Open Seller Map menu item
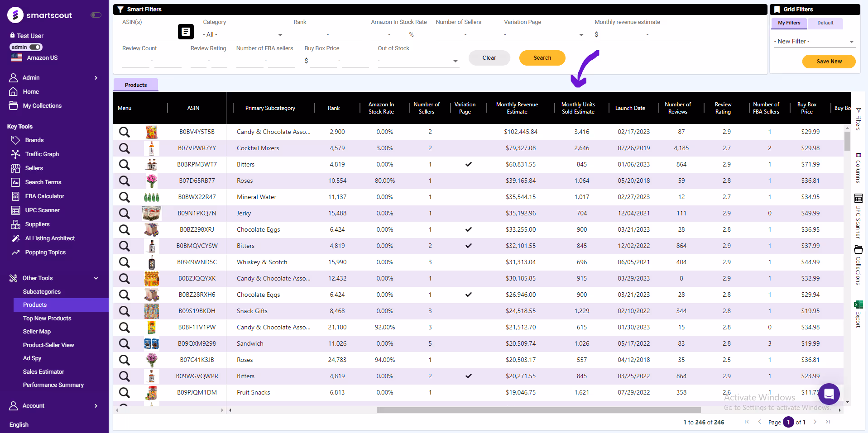This screenshot has height=433, width=868. click(37, 332)
